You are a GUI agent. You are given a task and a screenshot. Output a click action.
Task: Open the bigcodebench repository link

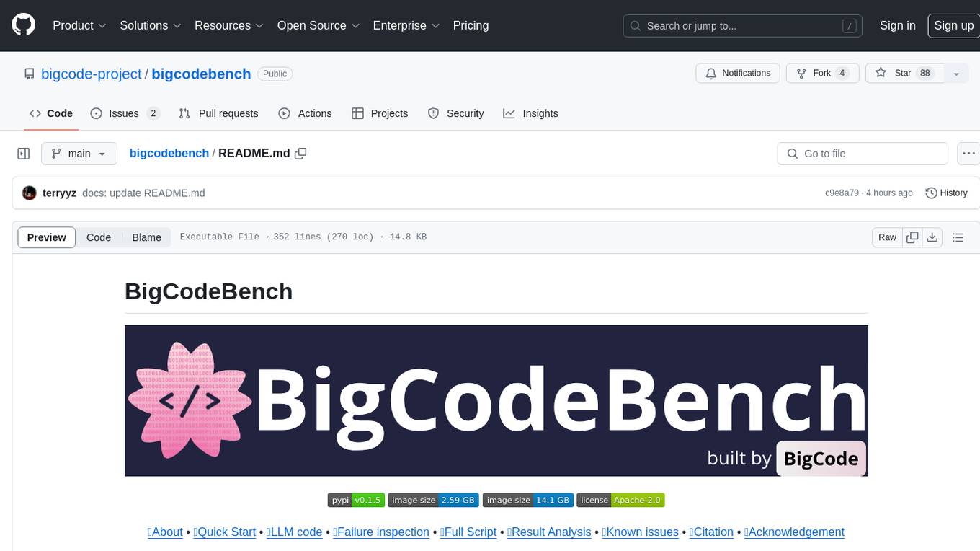(202, 74)
